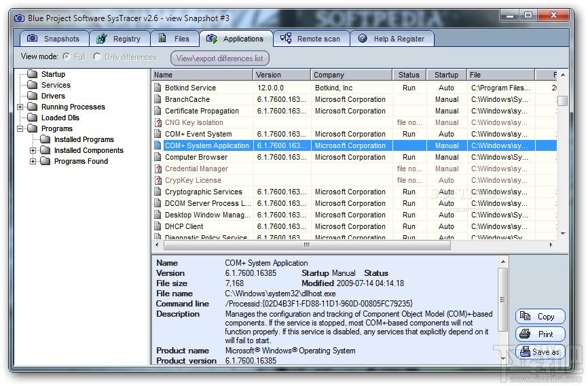Expand the Installed Components node

[33, 150]
